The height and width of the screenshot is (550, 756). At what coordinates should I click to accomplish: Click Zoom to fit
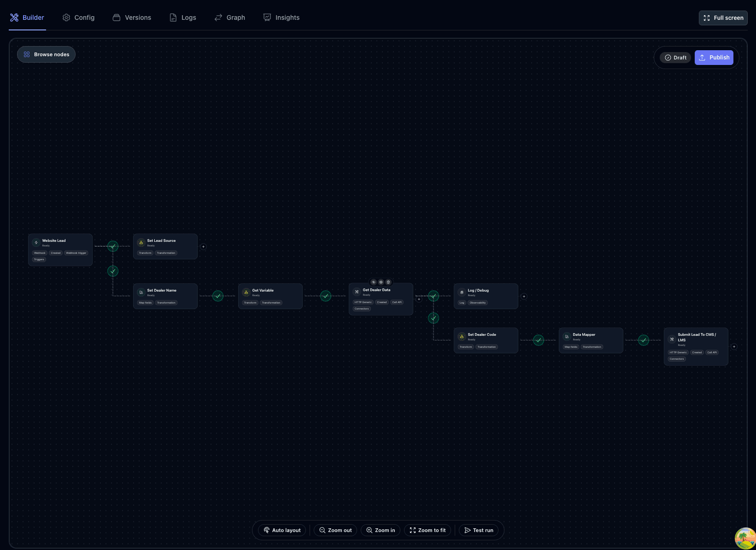pos(428,530)
